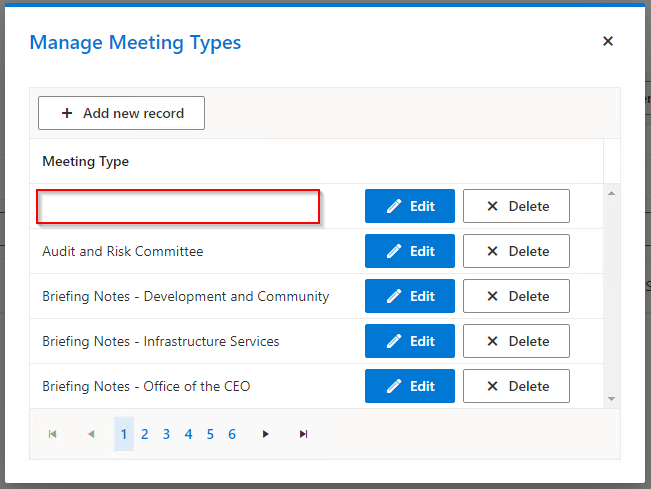Open page 6 of meeting types
This screenshot has height=489, width=651.
232,434
